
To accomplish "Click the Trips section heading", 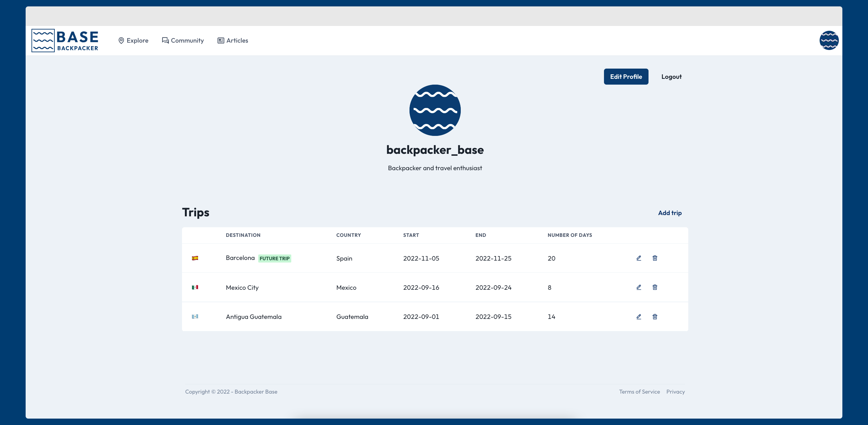I will [x=195, y=212].
